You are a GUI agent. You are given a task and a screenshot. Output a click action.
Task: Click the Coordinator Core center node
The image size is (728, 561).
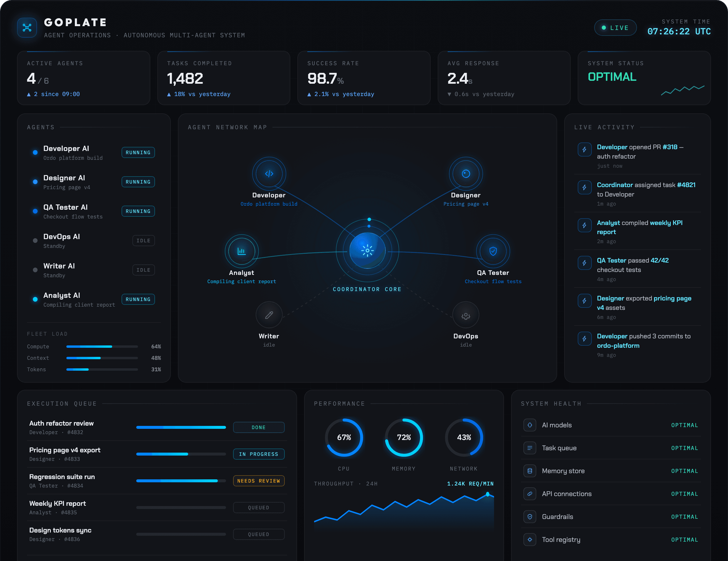tap(367, 251)
